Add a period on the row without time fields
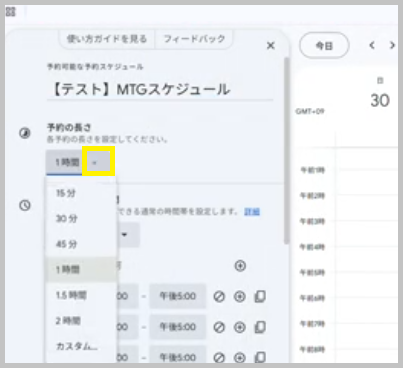The image size is (403, 368). [240, 266]
